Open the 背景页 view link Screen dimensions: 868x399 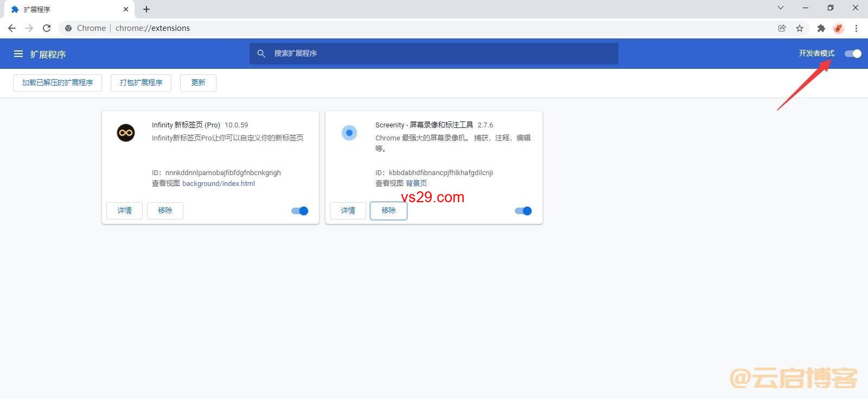[416, 183]
